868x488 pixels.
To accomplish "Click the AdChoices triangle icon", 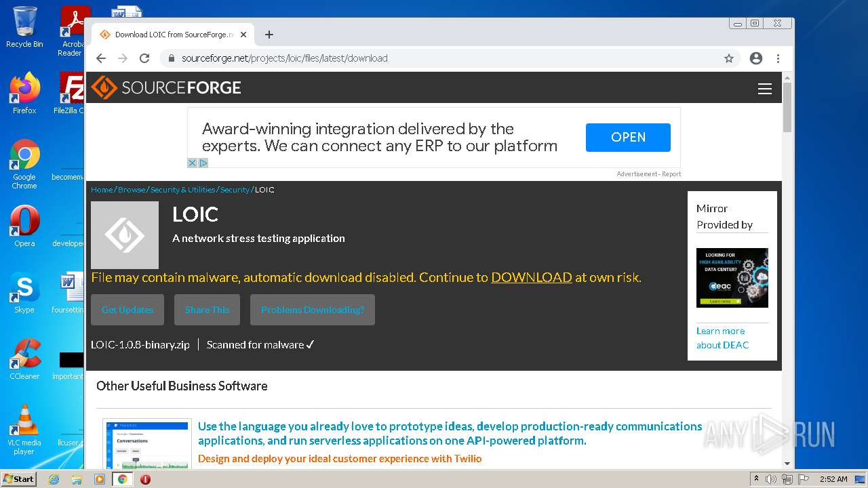I will point(203,163).
